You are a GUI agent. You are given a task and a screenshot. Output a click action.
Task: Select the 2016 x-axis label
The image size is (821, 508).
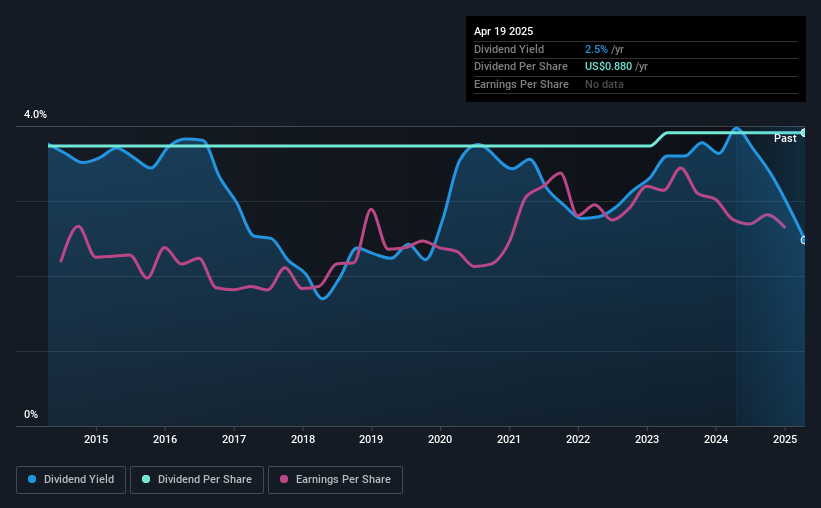[x=165, y=439]
